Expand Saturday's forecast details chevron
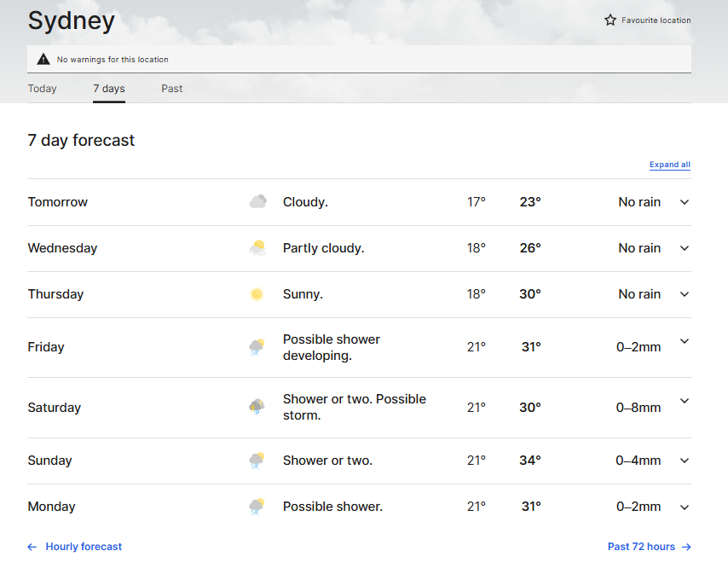 point(685,401)
